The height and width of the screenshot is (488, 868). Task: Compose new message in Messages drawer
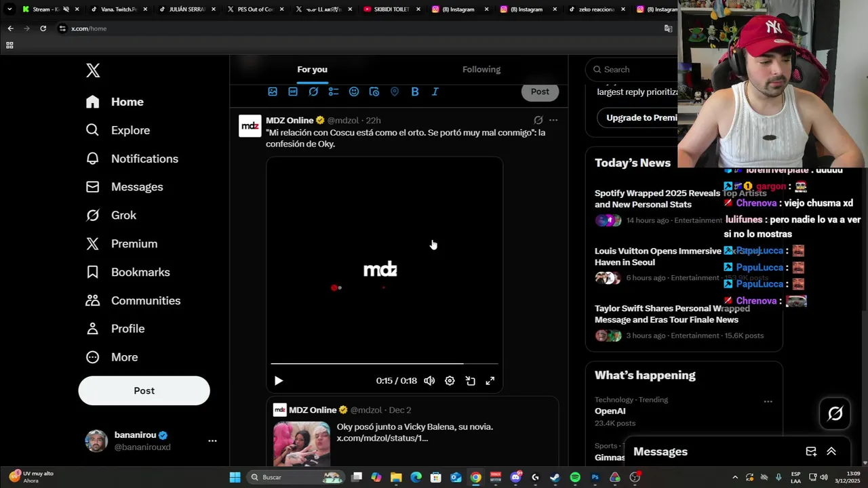811,451
